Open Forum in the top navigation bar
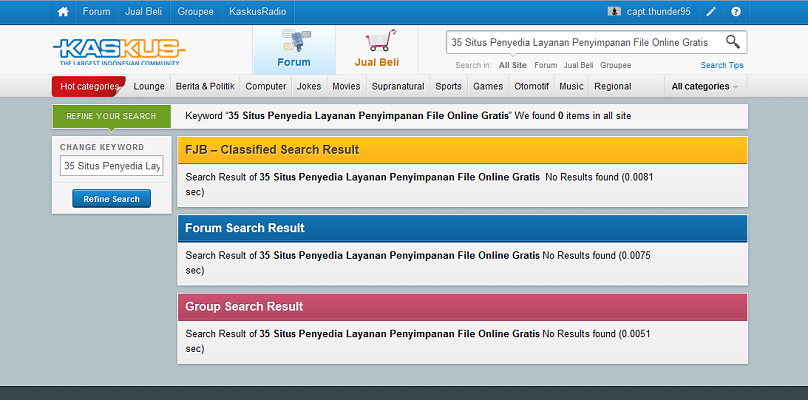The height and width of the screenshot is (400, 808). [x=96, y=12]
